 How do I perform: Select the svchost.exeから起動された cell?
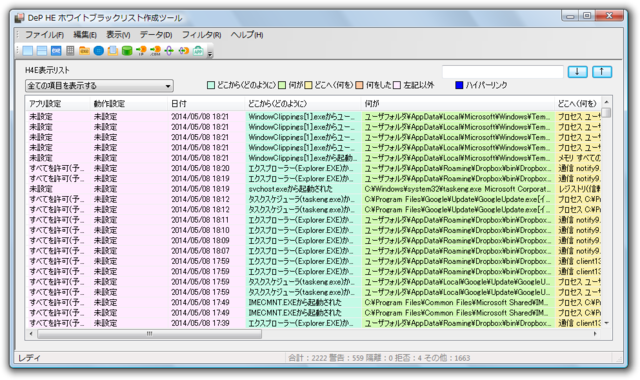pyautogui.click(x=302, y=189)
